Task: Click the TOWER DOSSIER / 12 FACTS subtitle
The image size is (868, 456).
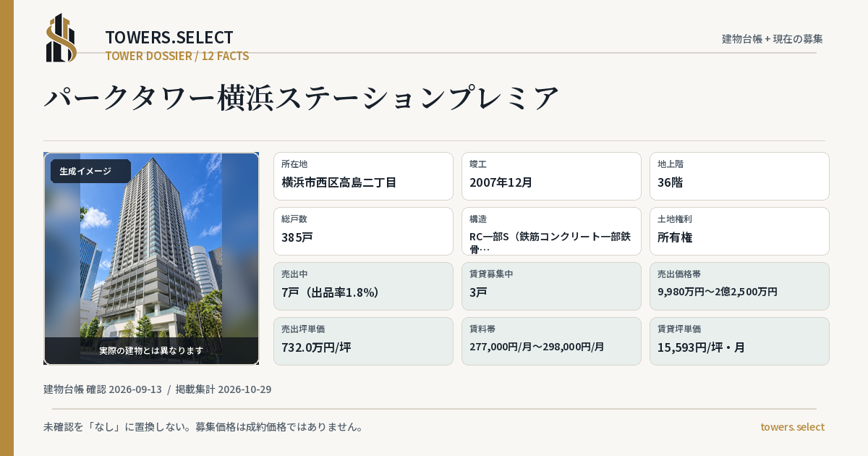Action: [177, 56]
